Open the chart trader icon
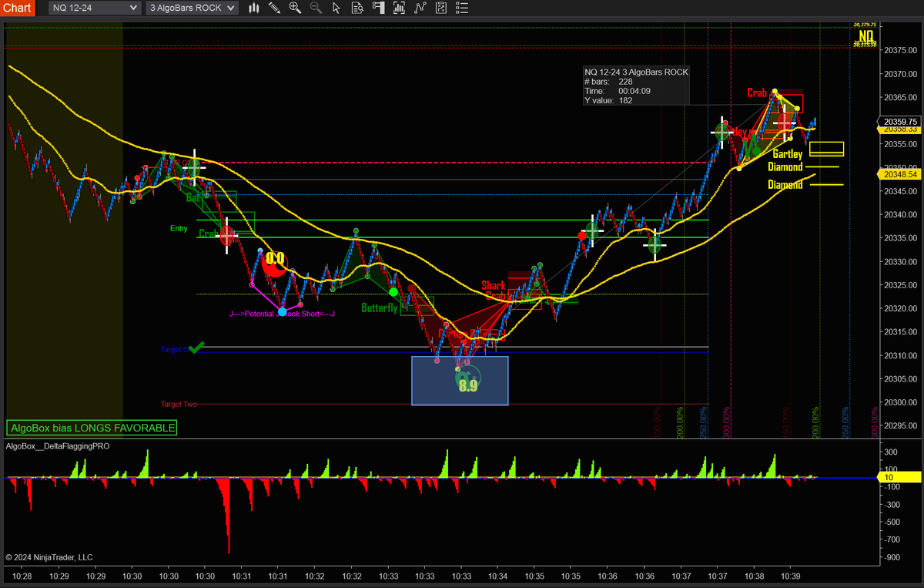The image size is (924, 588). pos(377,8)
